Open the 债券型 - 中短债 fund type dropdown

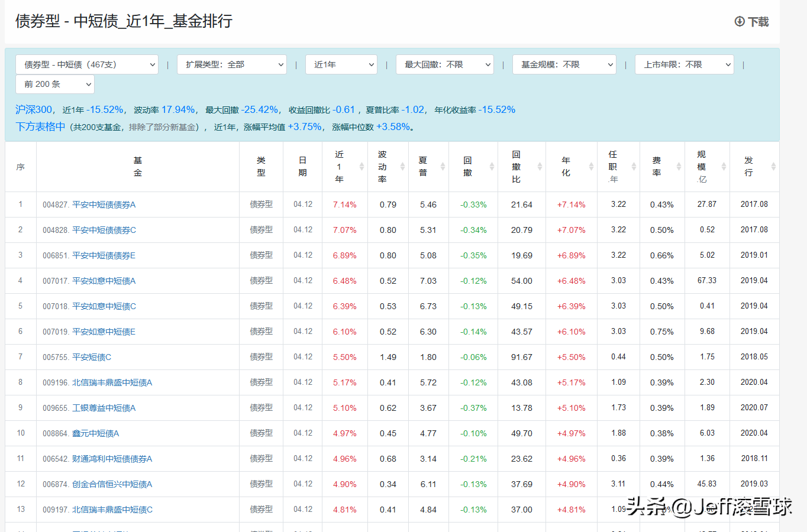pos(87,64)
